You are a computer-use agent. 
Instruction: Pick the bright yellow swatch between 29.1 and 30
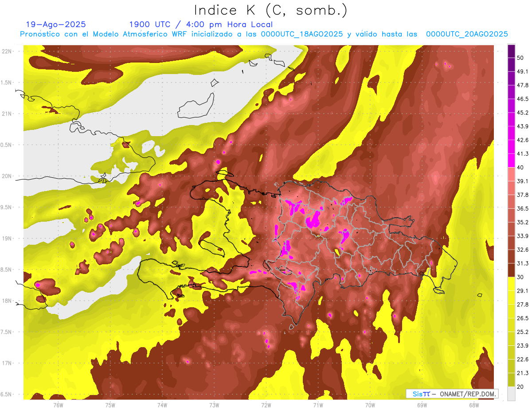tap(511, 284)
